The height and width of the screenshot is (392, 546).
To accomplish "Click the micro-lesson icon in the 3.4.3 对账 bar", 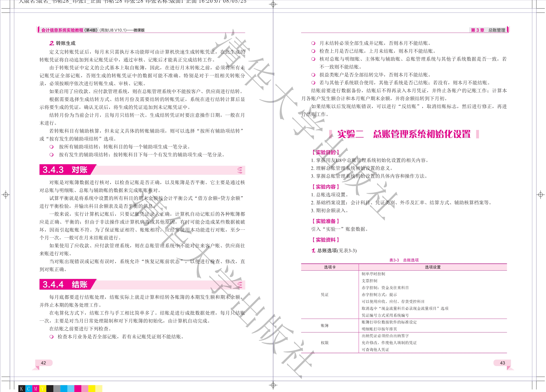I will (239, 170).
